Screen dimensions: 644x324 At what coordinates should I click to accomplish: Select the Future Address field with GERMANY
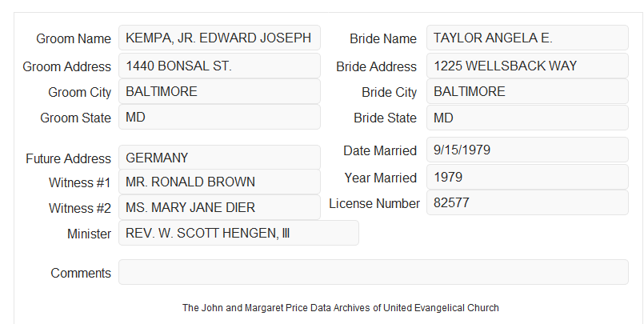click(219, 158)
